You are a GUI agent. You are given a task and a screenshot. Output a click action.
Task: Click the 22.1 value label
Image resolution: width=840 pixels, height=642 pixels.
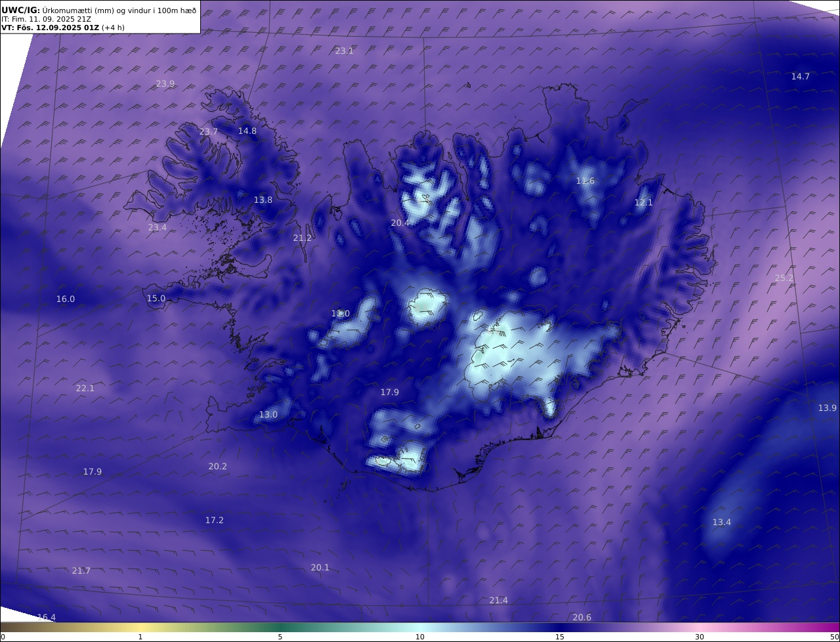pos(85,388)
